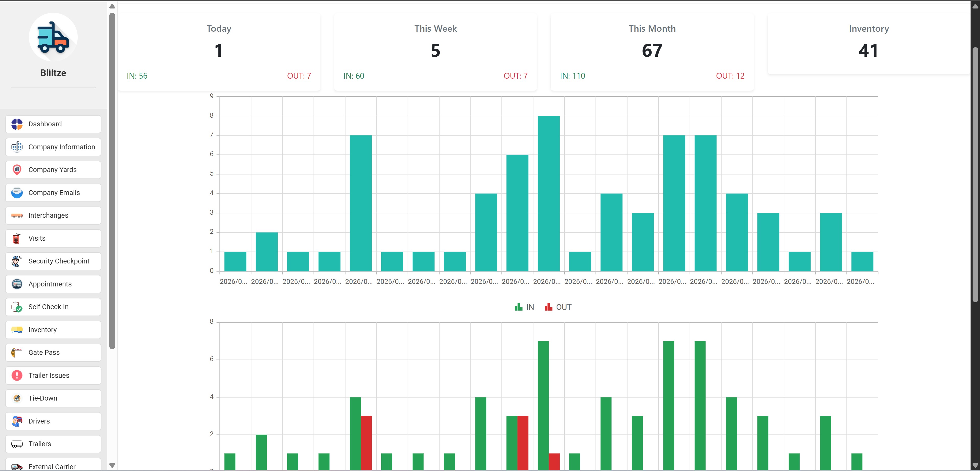Open Dashboard via its pie icon
The image size is (980, 471).
click(x=17, y=124)
